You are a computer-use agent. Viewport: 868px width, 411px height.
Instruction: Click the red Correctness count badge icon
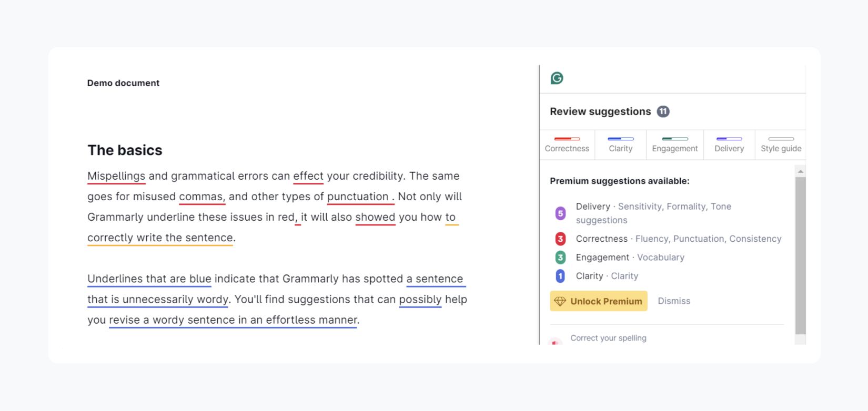coord(560,239)
